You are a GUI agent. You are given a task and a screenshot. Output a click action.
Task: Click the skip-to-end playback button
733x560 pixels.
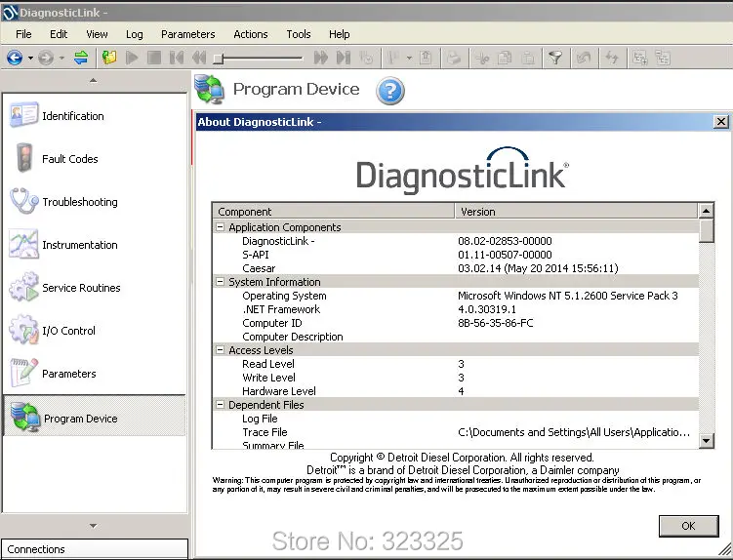[x=344, y=58]
